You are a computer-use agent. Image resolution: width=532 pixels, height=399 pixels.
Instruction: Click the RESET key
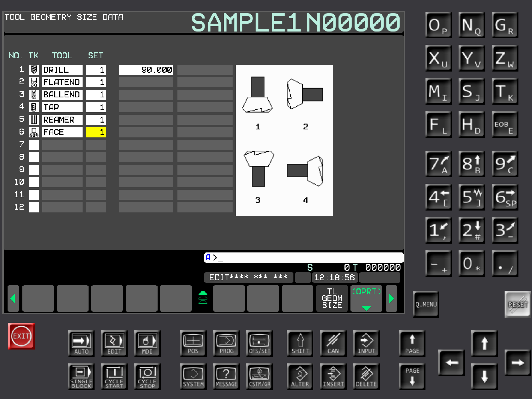tap(518, 304)
